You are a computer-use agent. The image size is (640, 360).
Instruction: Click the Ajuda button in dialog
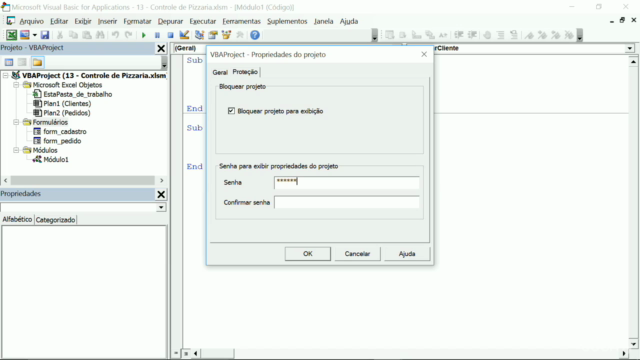[407, 253]
